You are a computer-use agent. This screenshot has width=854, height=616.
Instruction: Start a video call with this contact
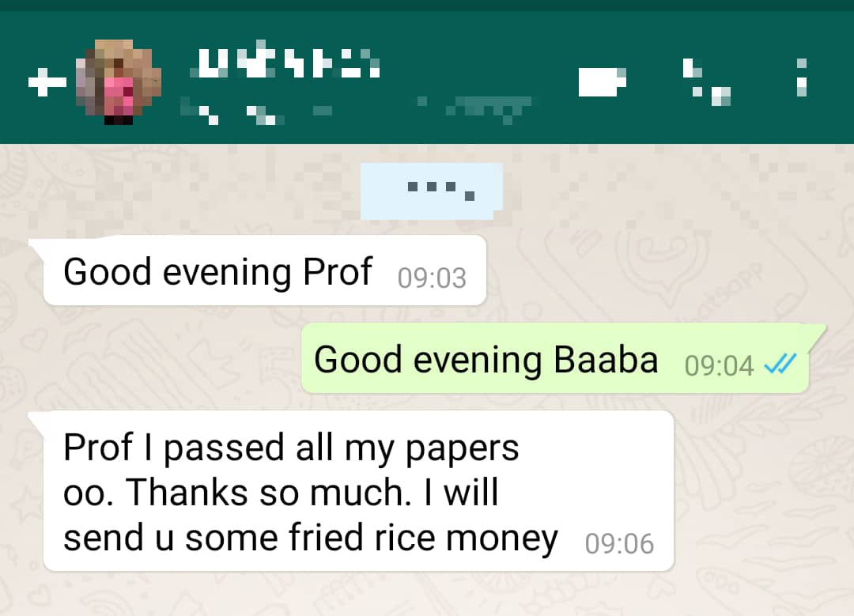pos(602,81)
